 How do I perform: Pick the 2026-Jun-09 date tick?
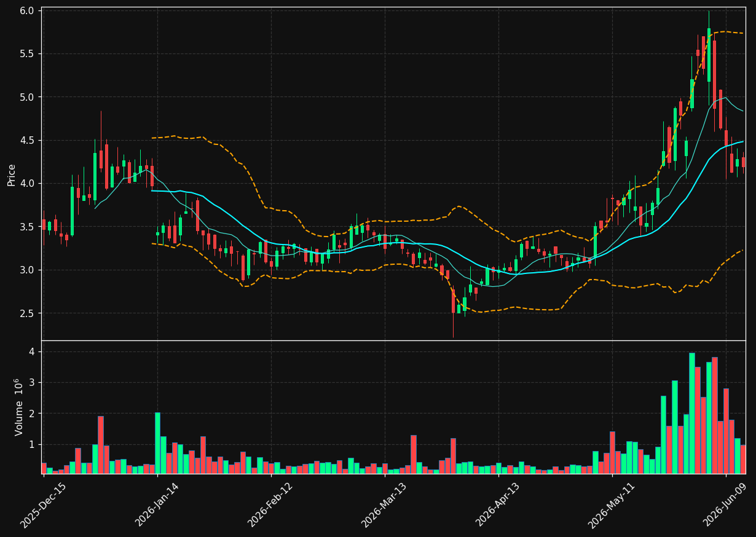pyautogui.click(x=726, y=505)
